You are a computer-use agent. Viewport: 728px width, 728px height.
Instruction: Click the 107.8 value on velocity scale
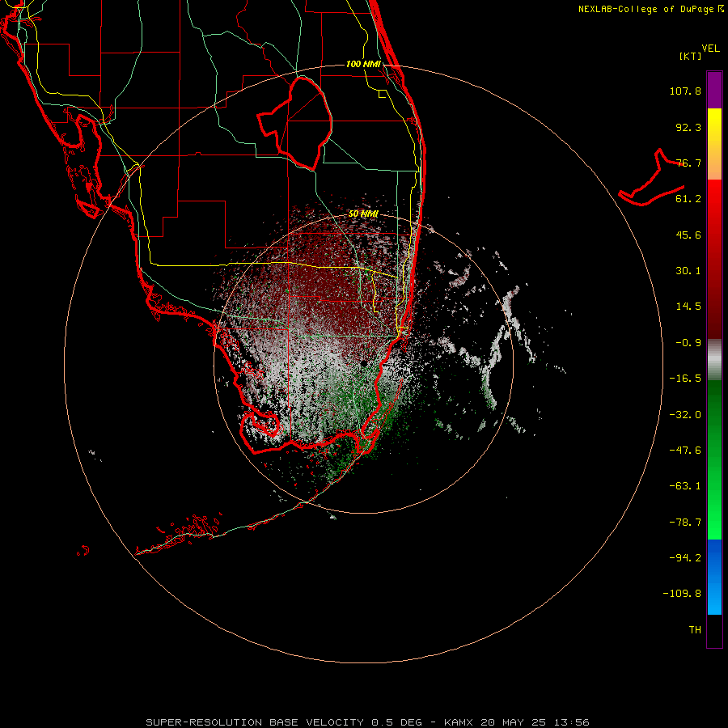click(x=685, y=91)
